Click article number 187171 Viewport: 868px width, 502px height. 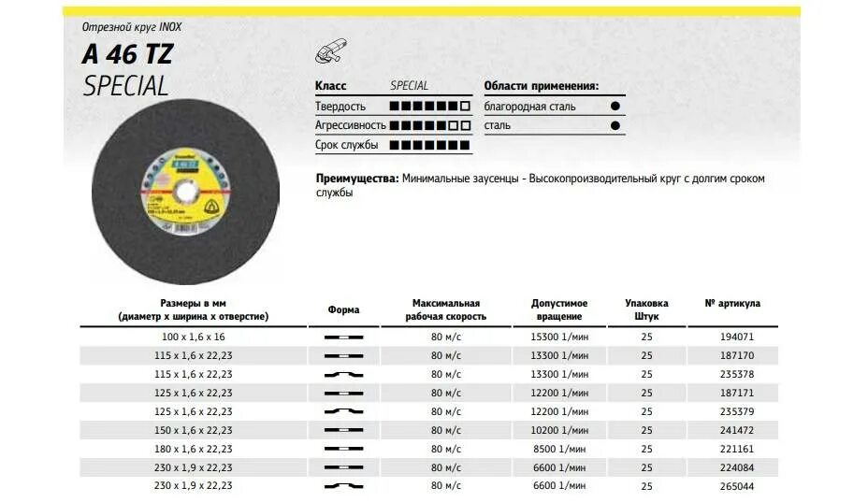click(x=737, y=393)
